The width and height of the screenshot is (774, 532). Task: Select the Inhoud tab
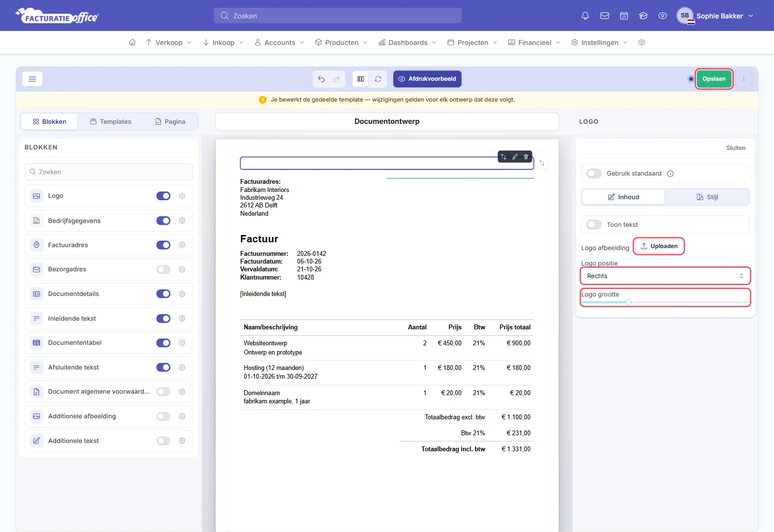624,197
